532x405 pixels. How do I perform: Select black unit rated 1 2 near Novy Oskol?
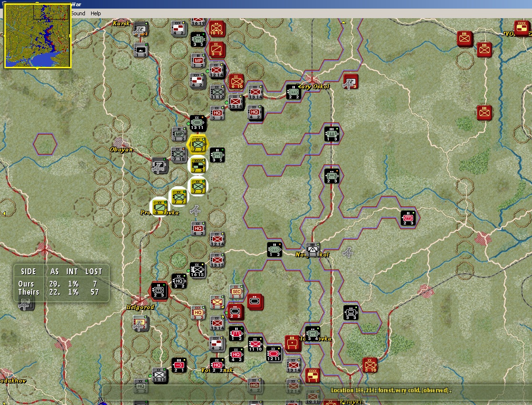pos(274,249)
